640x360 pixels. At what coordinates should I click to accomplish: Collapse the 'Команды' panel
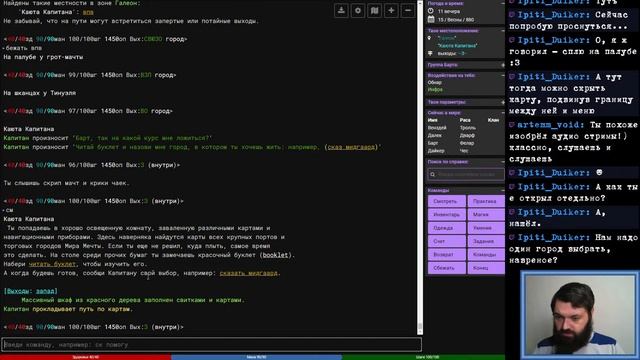pyautogui.click(x=502, y=190)
